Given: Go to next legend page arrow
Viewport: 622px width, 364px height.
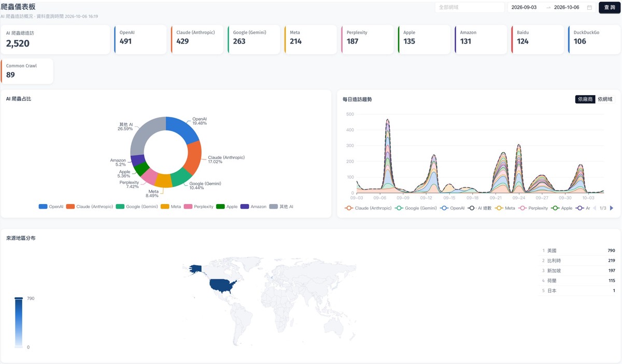Looking at the screenshot, I should (612, 208).
